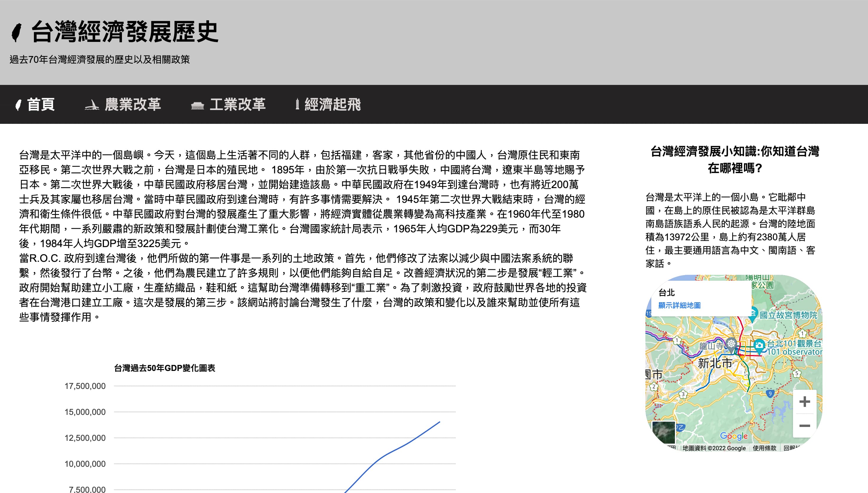Viewport: 868px width, 493px height.
Task: Click the sailboat icon beside 農業改革
Action: pos(92,105)
